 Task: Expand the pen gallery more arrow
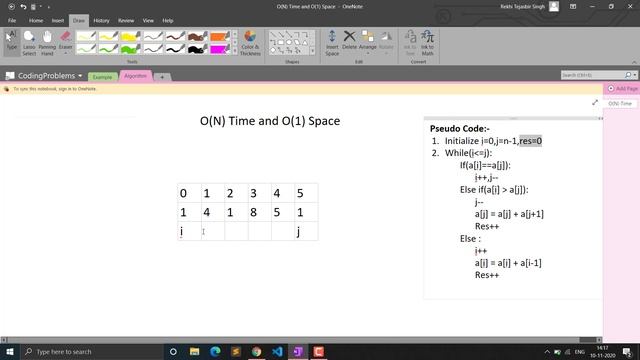click(x=235, y=51)
